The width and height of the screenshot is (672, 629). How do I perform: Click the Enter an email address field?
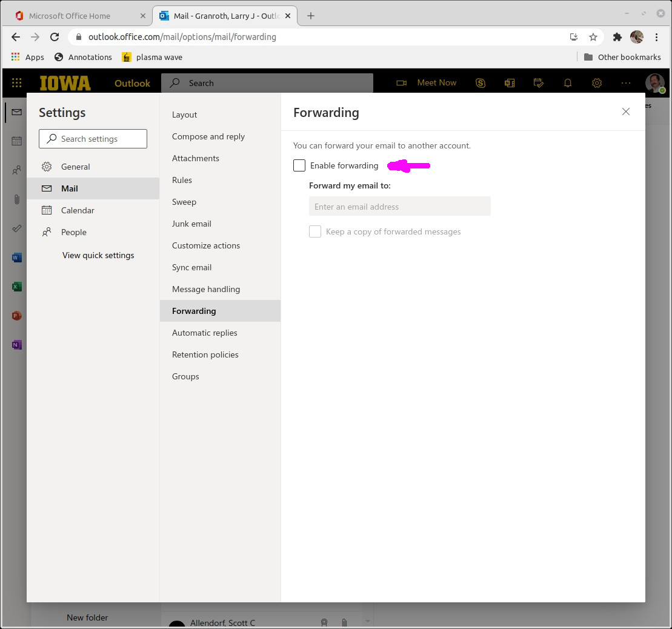click(x=400, y=207)
